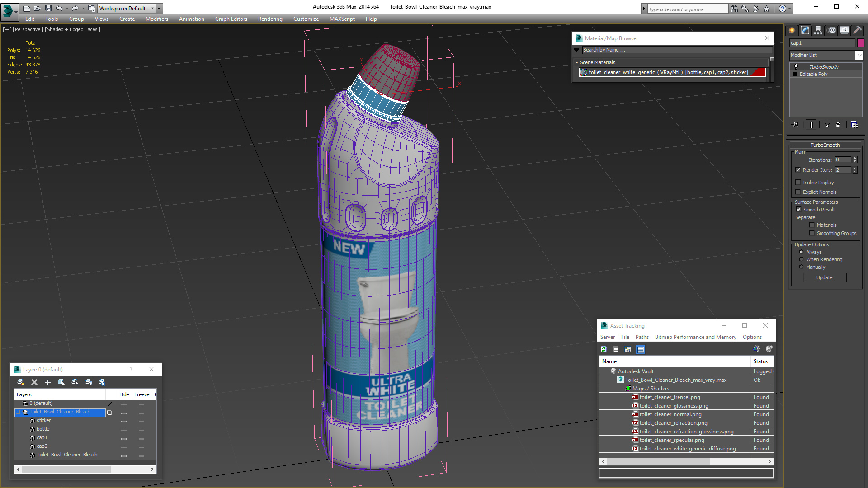The height and width of the screenshot is (488, 868).
Task: Click Create New Layer icon in Layer dialog
Action: [21, 382]
